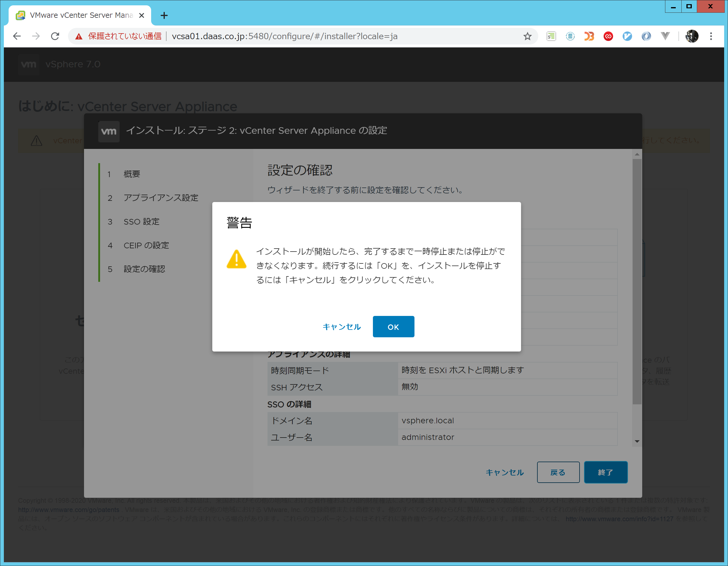Viewport: 728px width, 566px height.
Task: Click the SSO の詳細 section heading
Action: [x=289, y=404]
